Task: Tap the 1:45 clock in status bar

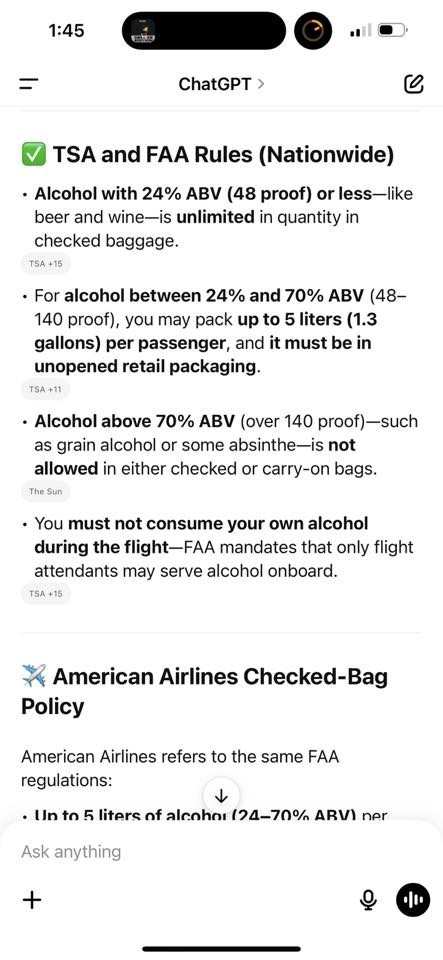Action: click(x=66, y=30)
